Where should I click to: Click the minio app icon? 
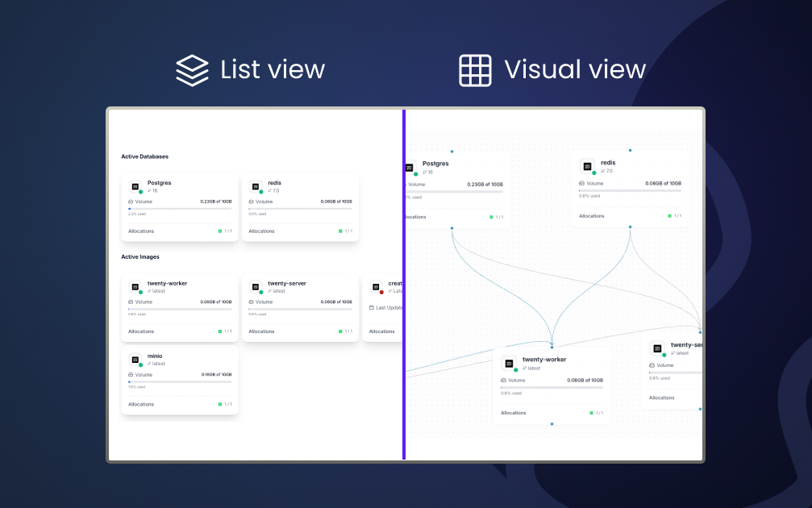pyautogui.click(x=135, y=360)
